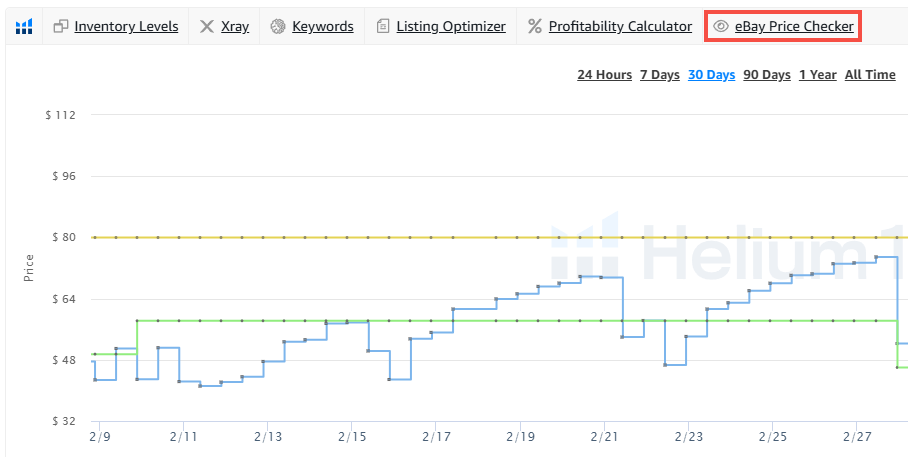
Task: Click the 2/9 date label
Action: [x=99, y=437]
